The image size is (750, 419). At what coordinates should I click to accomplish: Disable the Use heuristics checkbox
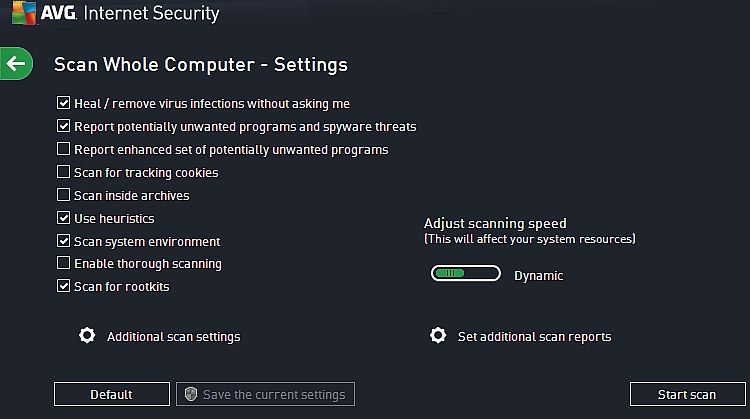point(63,218)
